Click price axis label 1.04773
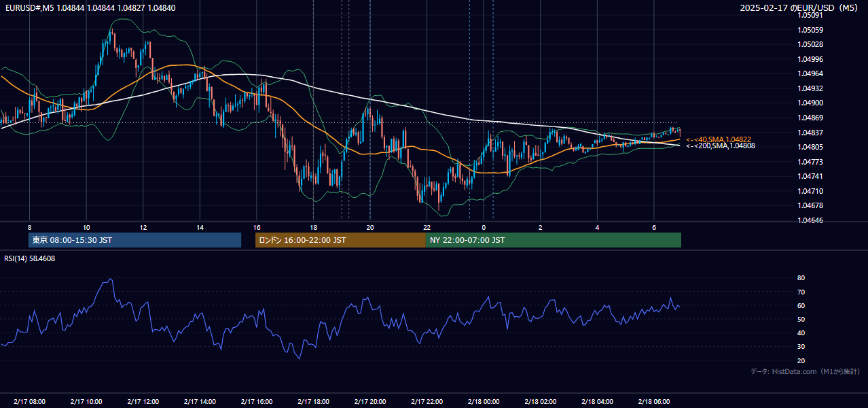This screenshot has width=868, height=408. coord(810,162)
